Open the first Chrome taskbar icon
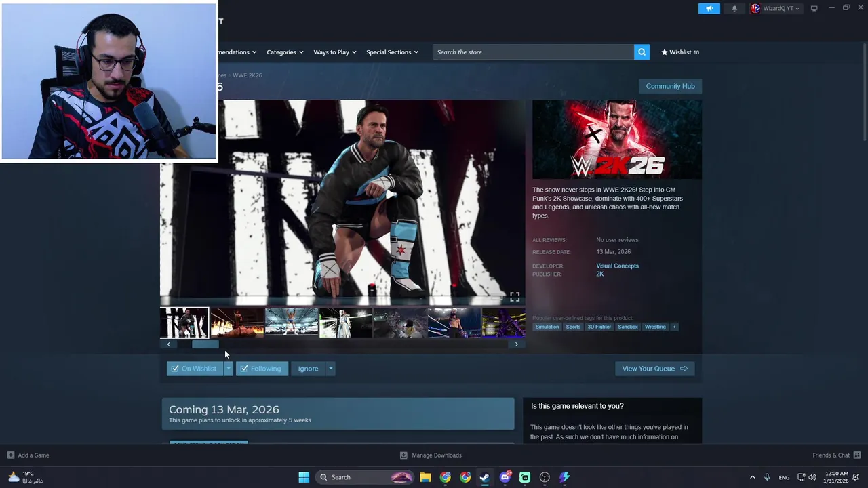Screen dimensions: 868x488 pos(445,477)
